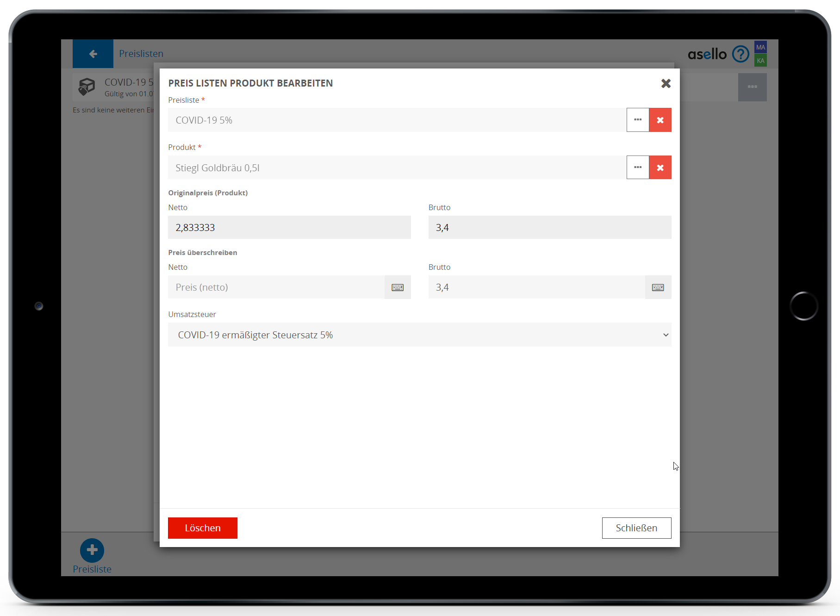Open keypad for override Brutto price
Image resolution: width=840 pixels, height=616 pixels.
click(x=658, y=287)
